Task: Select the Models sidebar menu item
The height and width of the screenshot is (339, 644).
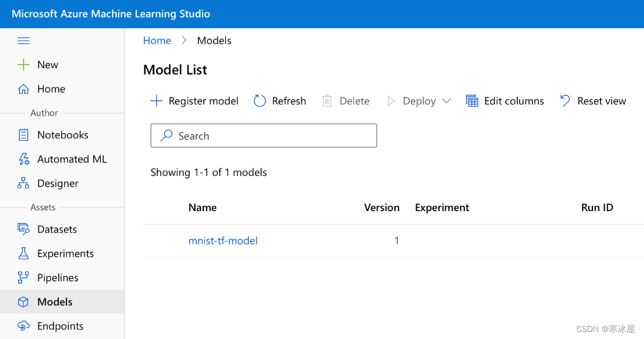Action: click(55, 302)
